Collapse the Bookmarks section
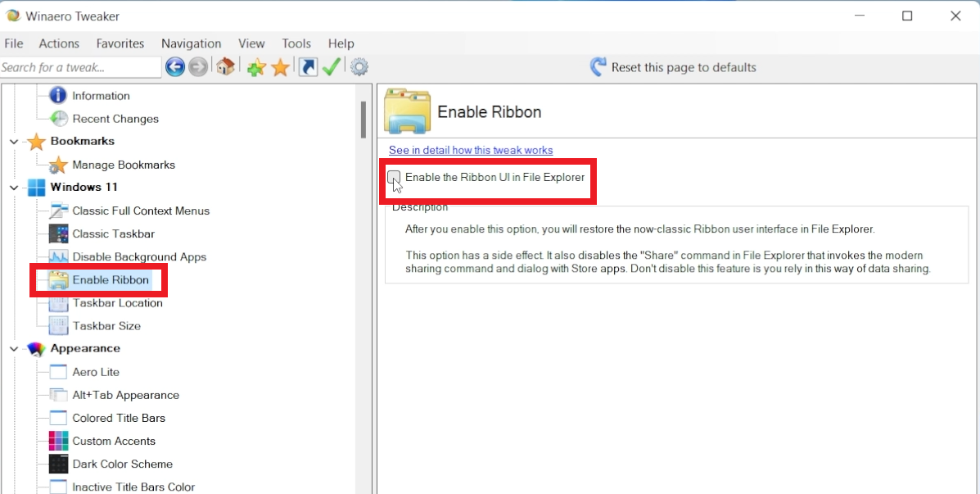The height and width of the screenshot is (494, 980). click(13, 141)
